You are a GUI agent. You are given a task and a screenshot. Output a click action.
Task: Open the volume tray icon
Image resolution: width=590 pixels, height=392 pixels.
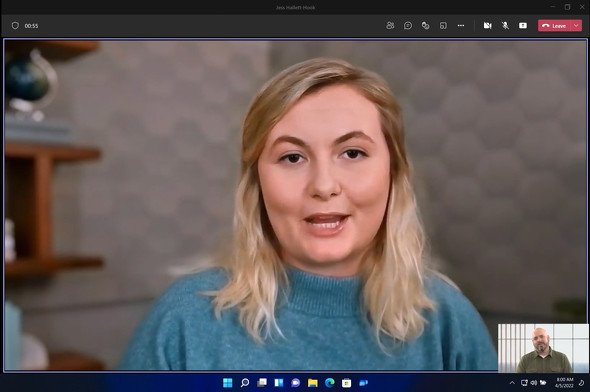[534, 383]
